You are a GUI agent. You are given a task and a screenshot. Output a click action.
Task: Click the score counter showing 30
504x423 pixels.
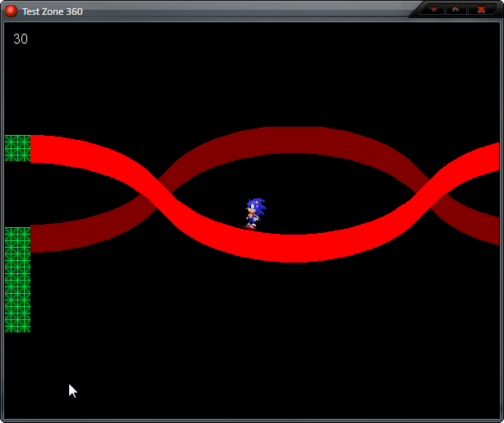click(21, 40)
